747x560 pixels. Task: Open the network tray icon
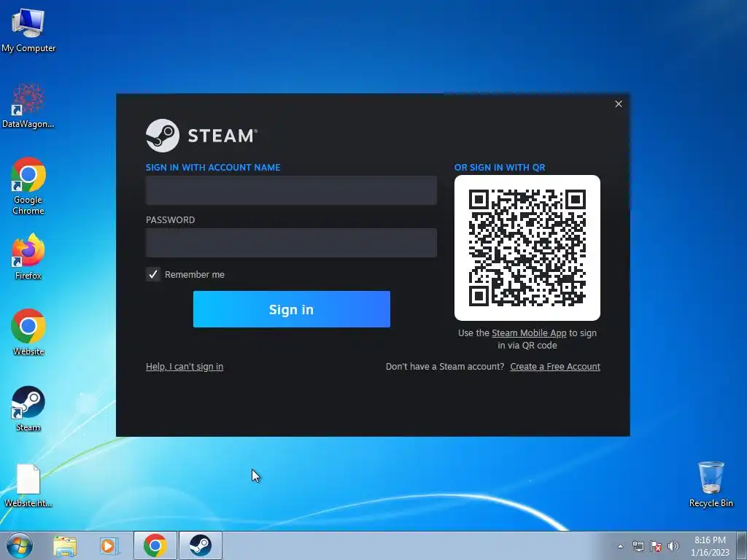638,546
